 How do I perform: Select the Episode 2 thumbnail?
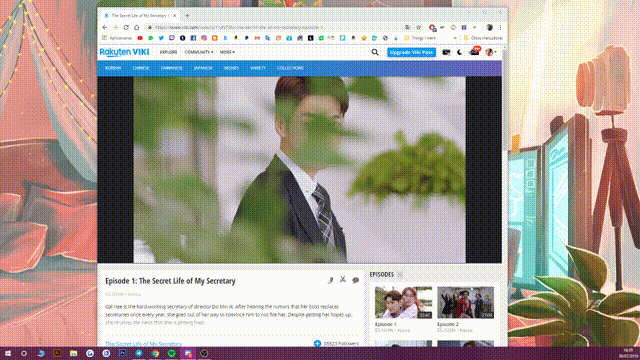click(465, 302)
